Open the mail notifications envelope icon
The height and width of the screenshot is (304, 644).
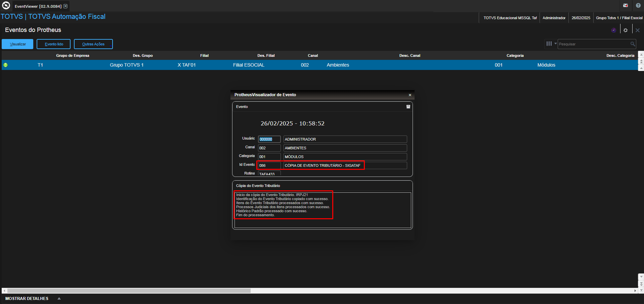pyautogui.click(x=626, y=5)
